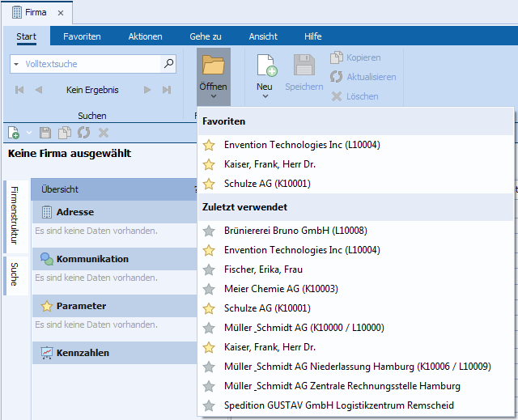Click the magnifier icon in Volltextsuche field

tap(168, 63)
